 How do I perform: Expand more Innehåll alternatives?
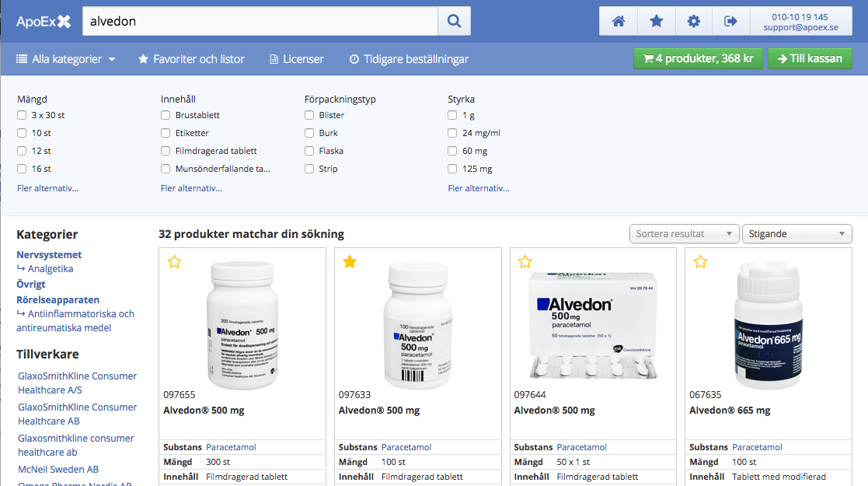click(x=191, y=188)
